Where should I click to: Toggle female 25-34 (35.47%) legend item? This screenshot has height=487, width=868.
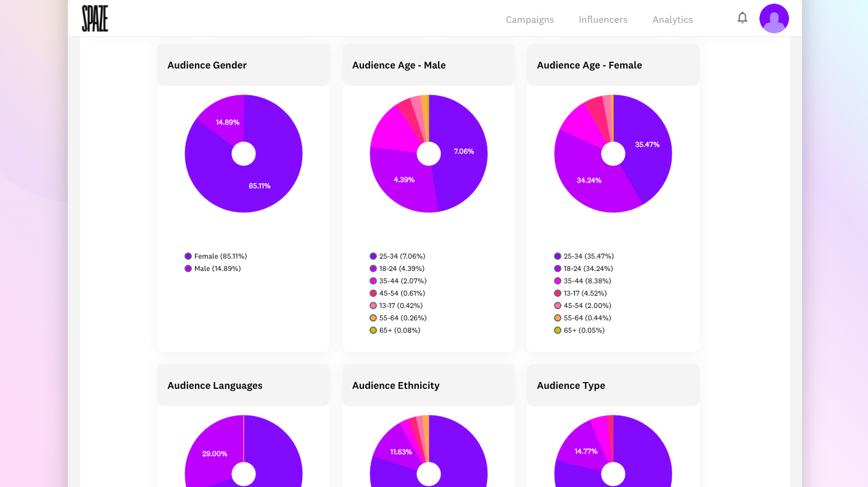point(584,256)
